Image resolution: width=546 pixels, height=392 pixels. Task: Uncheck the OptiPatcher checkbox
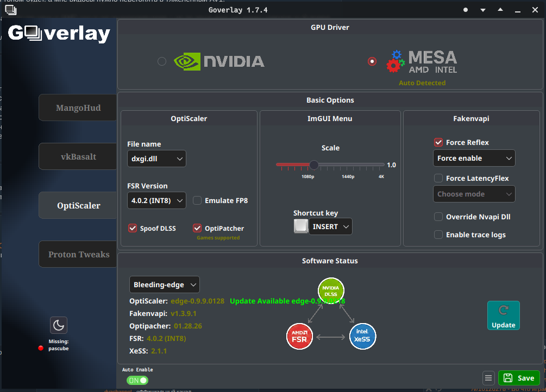click(x=197, y=228)
